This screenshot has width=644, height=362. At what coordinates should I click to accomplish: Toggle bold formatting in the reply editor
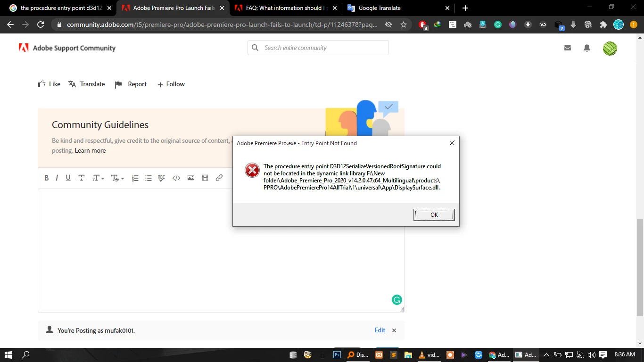(x=46, y=178)
